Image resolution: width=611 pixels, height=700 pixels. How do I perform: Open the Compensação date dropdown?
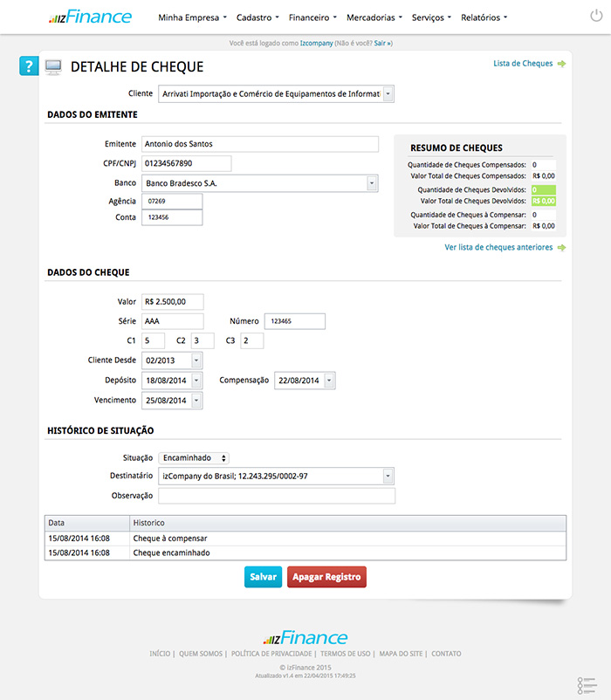point(328,380)
